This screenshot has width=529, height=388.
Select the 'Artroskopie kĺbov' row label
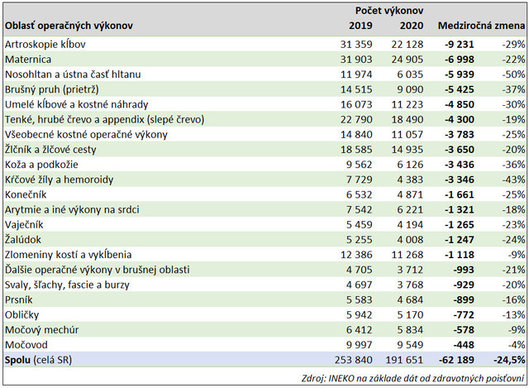(x=45, y=44)
